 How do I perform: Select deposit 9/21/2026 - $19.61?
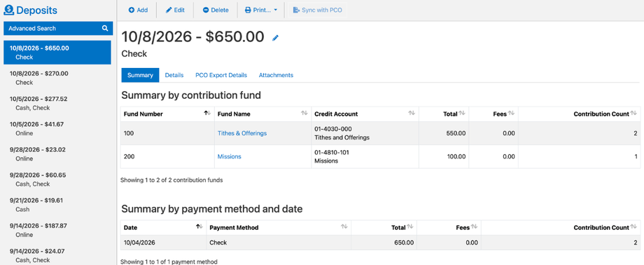pos(57,205)
